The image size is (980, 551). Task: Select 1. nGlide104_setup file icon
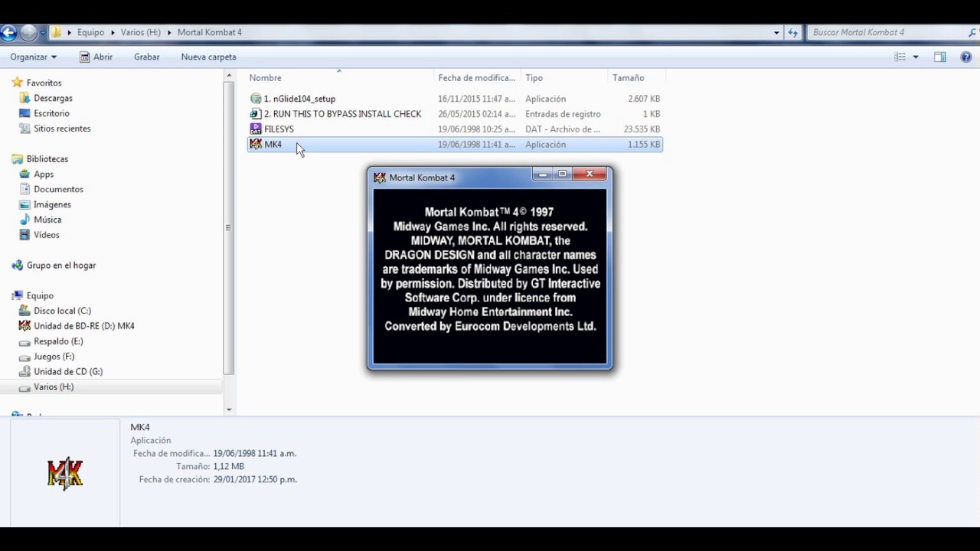tap(256, 99)
